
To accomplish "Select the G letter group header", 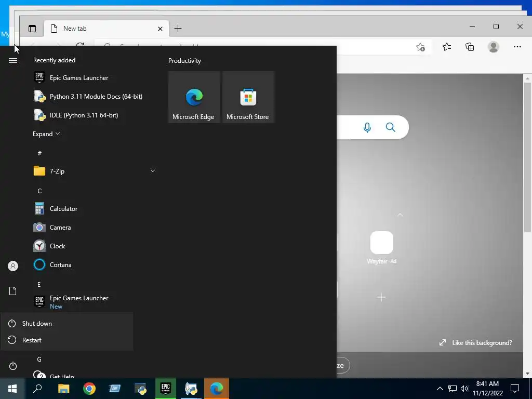I will (39, 360).
